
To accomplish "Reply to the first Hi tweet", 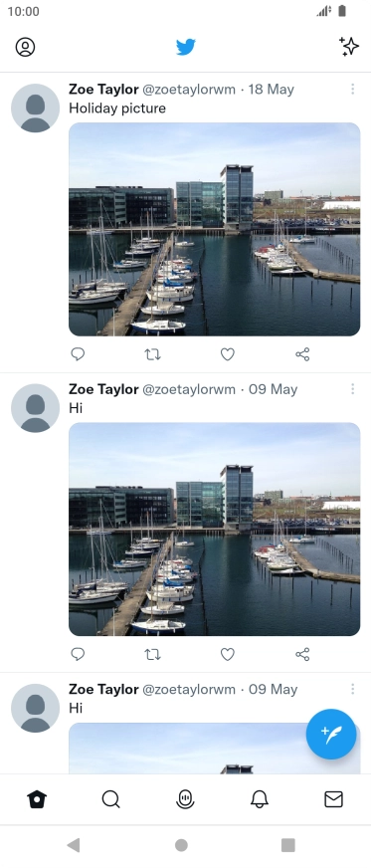I will point(78,654).
